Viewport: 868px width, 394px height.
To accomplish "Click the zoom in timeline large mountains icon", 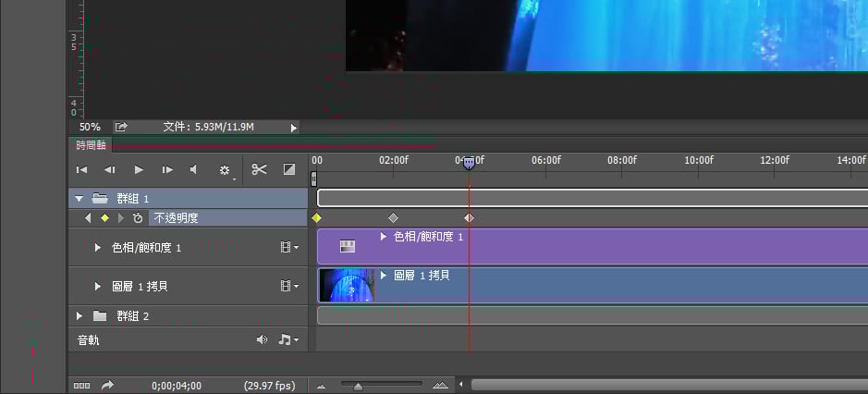I will [x=439, y=386].
